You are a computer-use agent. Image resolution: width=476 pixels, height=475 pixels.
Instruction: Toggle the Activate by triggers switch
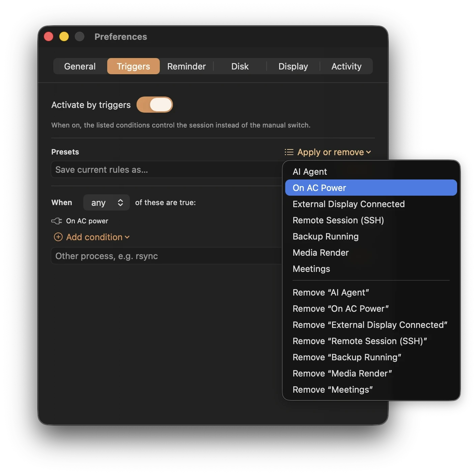(155, 105)
